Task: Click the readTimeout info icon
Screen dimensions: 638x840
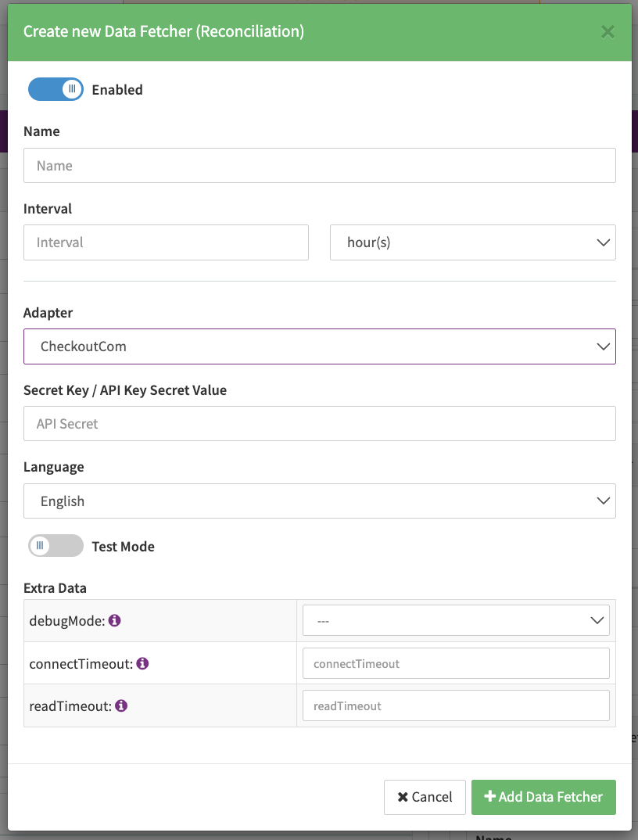Action: 121,705
